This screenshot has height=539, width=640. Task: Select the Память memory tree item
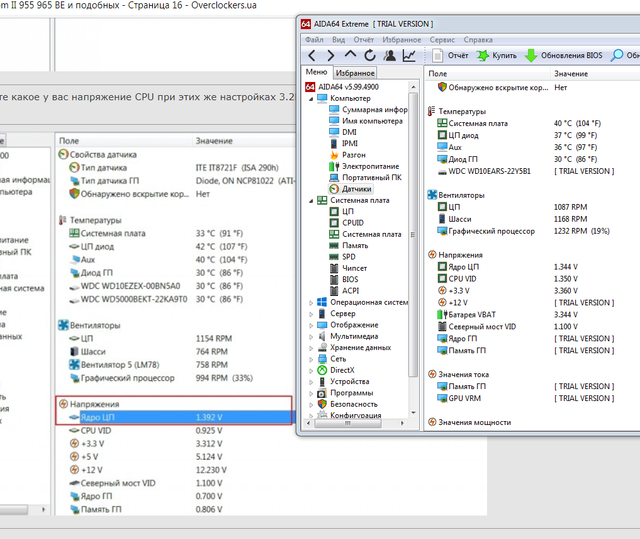point(349,246)
